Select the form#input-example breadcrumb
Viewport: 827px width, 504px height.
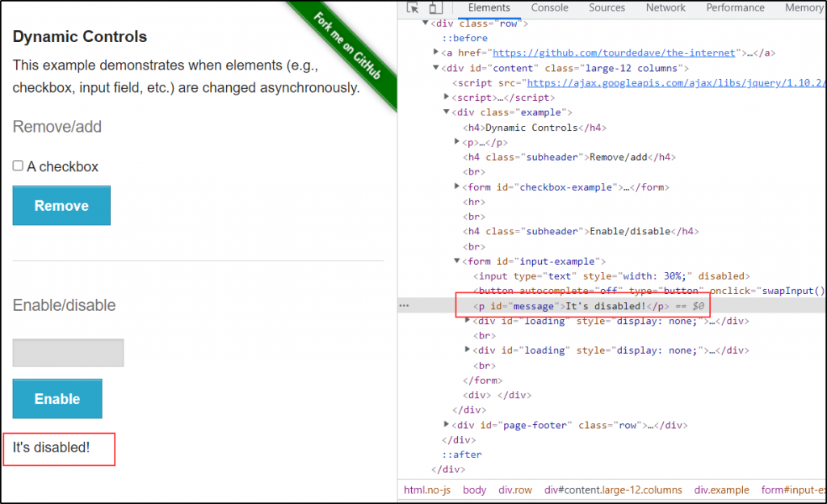click(x=793, y=489)
